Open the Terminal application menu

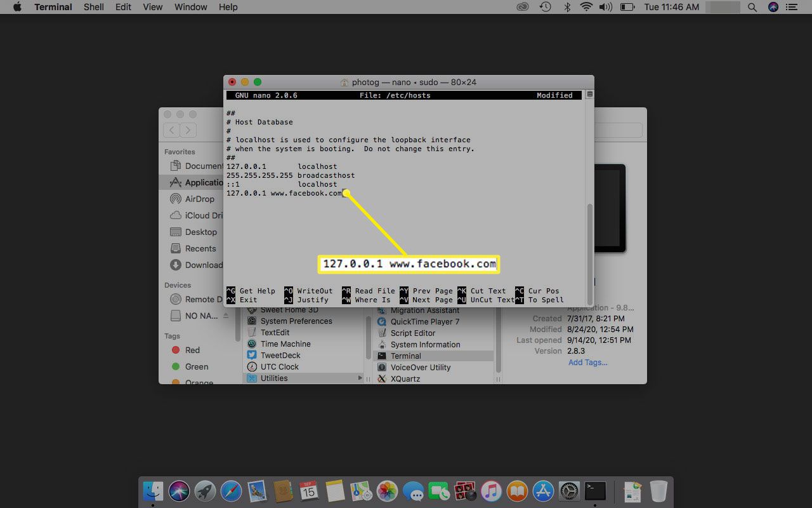[53, 7]
